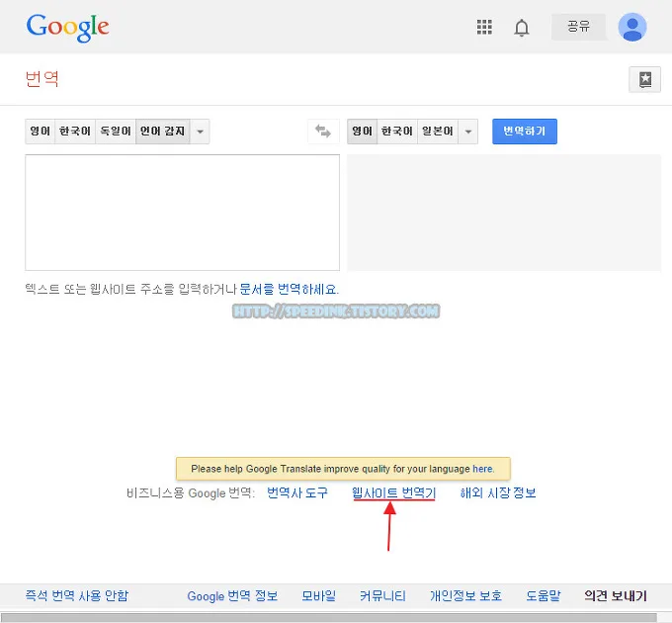Open the 해외 시장 정보 link
Screen dimensions: 672x623
(x=498, y=493)
